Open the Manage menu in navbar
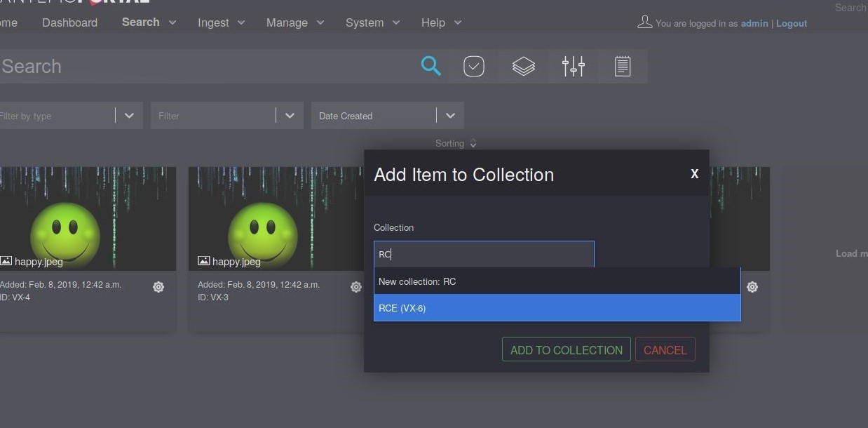The height and width of the screenshot is (428, 868). point(295,22)
